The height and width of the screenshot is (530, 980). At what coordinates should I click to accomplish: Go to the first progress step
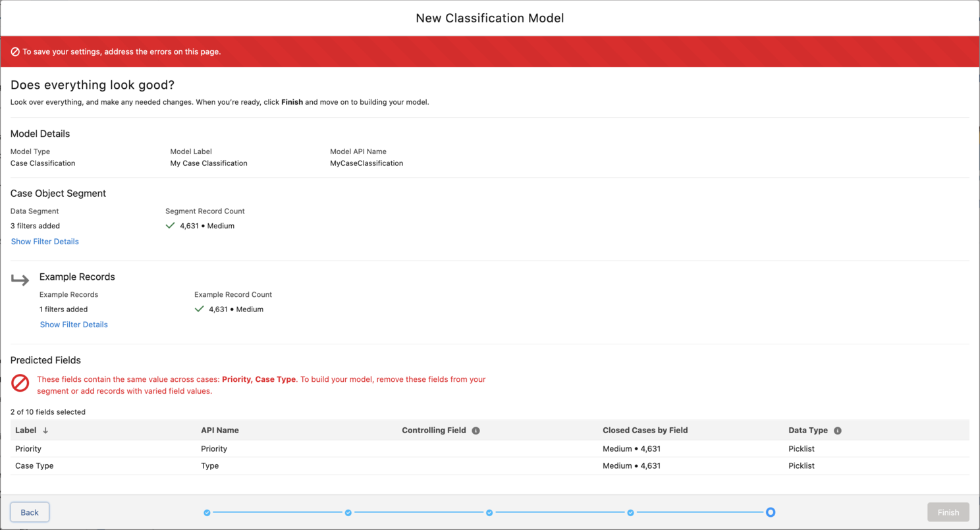[x=207, y=512]
